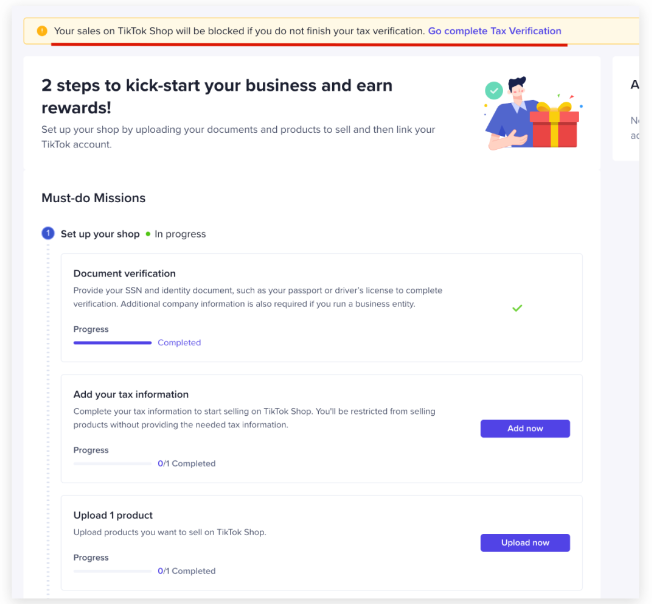Click the man figure in the rewards illustration
The width and height of the screenshot is (652, 604).
click(x=510, y=113)
